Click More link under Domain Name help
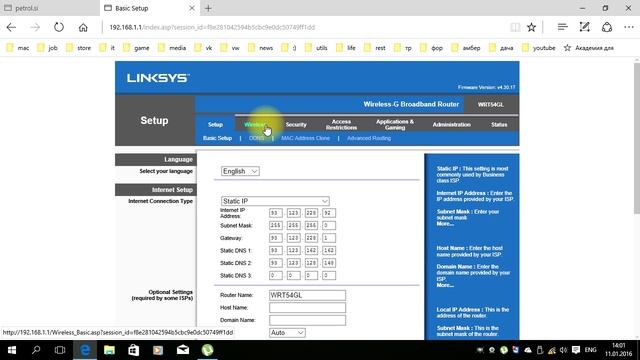The width and height of the screenshot is (640, 360). pyautogui.click(x=445, y=285)
